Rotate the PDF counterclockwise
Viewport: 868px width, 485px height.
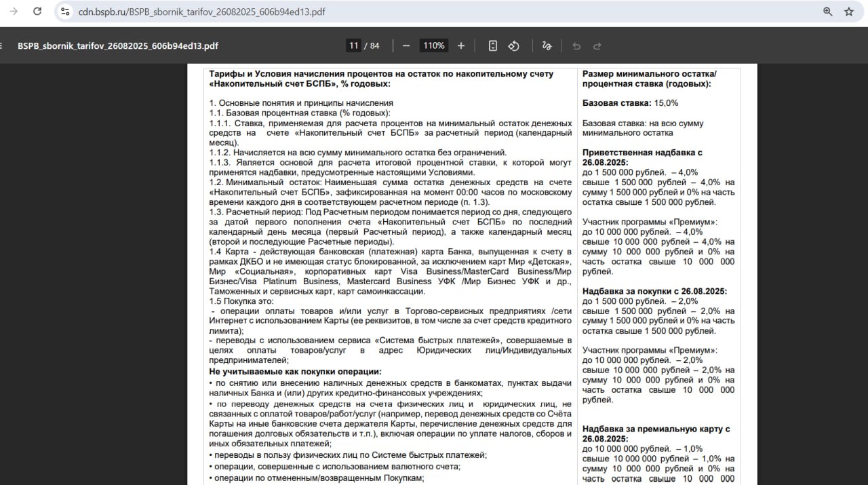tap(514, 45)
